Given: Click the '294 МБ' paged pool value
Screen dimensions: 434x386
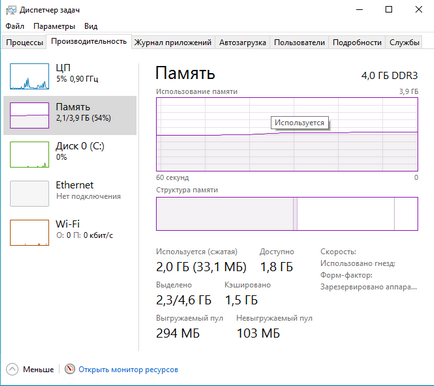Looking at the screenshot, I should click(178, 333).
